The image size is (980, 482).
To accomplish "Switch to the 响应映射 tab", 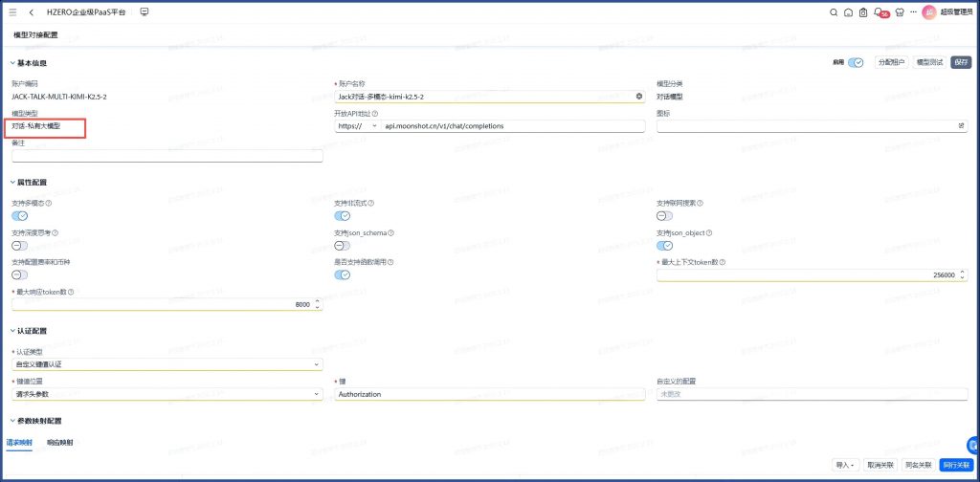I will pyautogui.click(x=59, y=443).
